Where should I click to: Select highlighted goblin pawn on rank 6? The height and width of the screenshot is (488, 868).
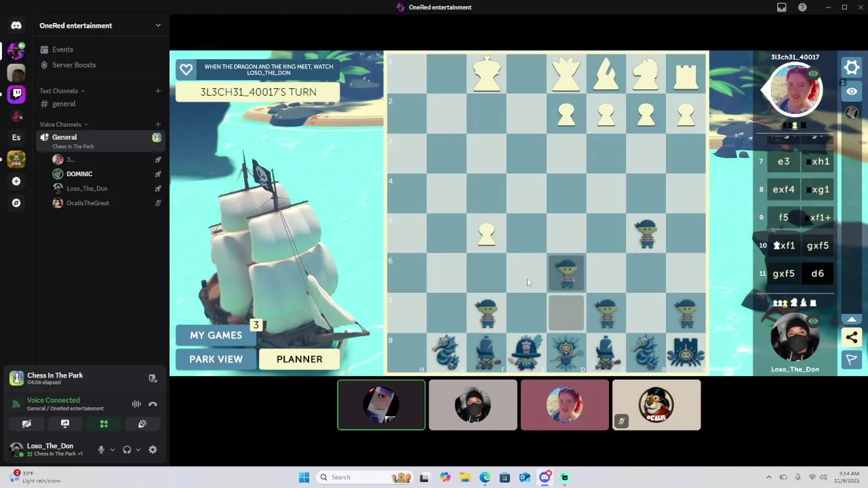[x=566, y=273]
